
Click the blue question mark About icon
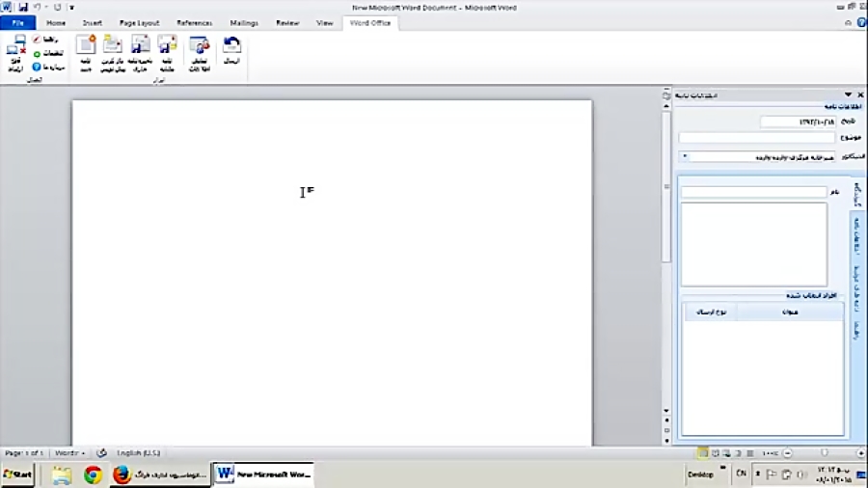click(37, 67)
